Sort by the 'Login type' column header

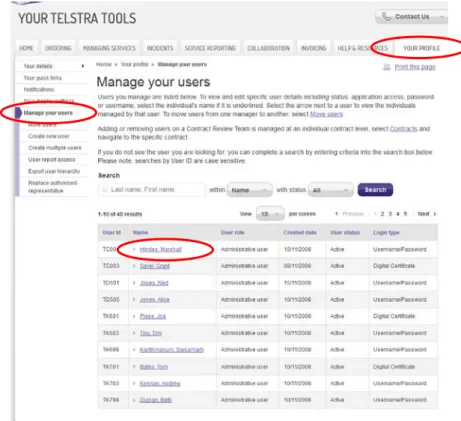[386, 232]
